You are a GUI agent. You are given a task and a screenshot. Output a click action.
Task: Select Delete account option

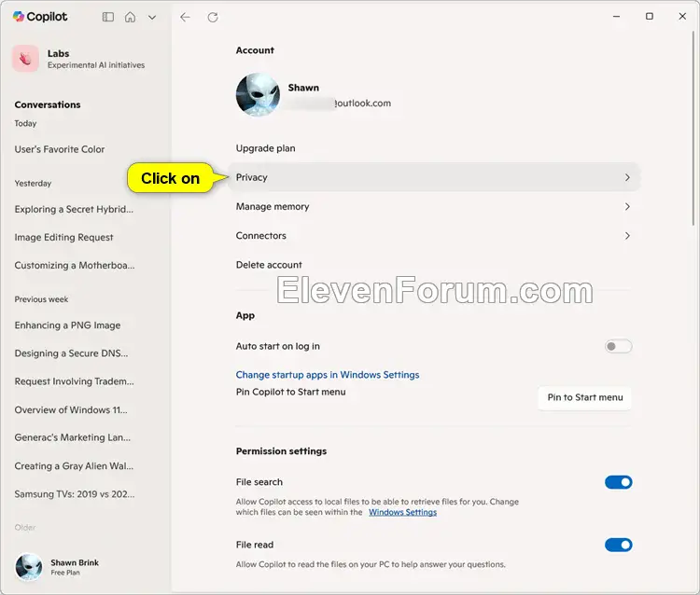pyautogui.click(x=269, y=265)
